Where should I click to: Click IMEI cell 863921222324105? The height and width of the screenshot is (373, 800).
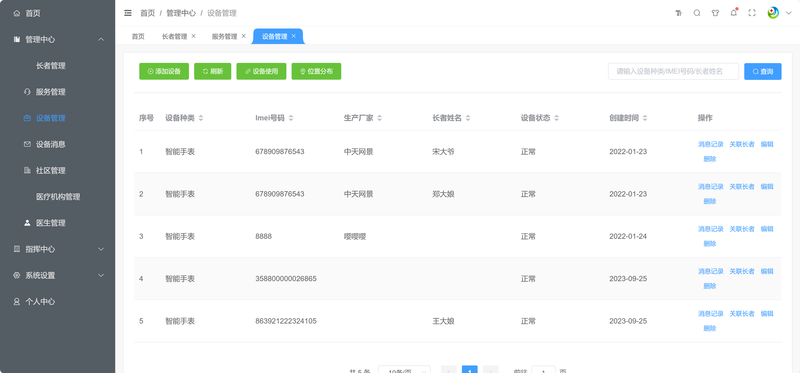[x=286, y=321]
